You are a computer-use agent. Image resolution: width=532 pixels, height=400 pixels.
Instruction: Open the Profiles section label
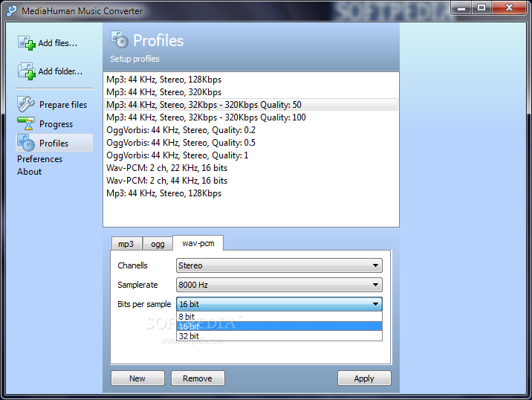click(54, 143)
